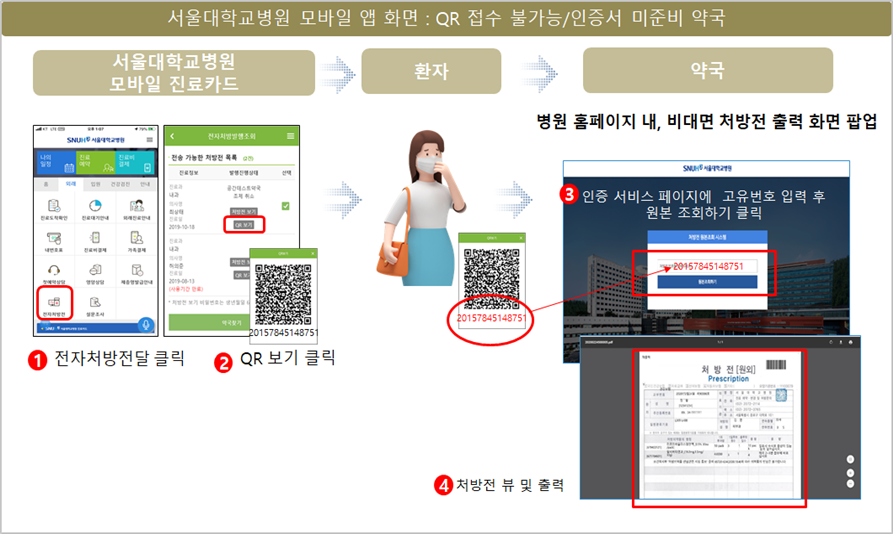Open the teal 진료비결제 tile at top
Image resolution: width=893 pixels, height=534 pixels.
coord(134,162)
